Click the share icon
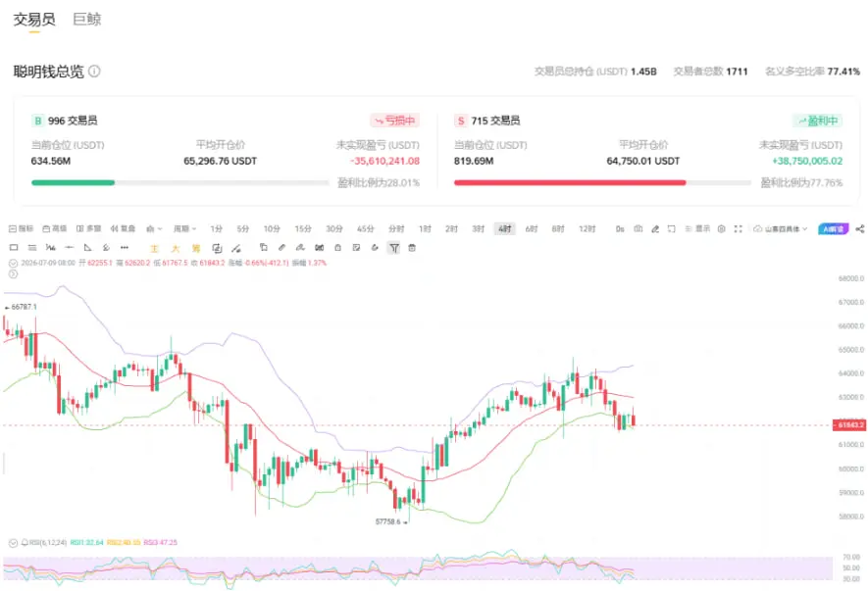868x591 pixels. [860, 228]
